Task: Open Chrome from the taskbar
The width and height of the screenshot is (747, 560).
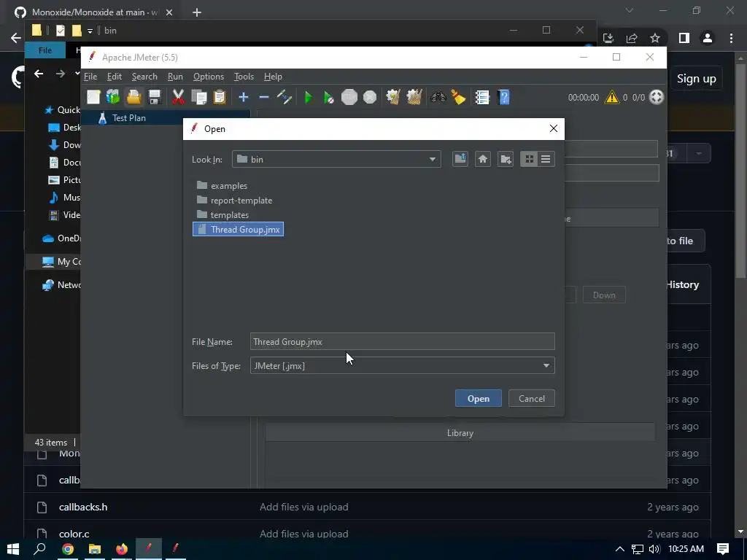Action: (x=68, y=549)
